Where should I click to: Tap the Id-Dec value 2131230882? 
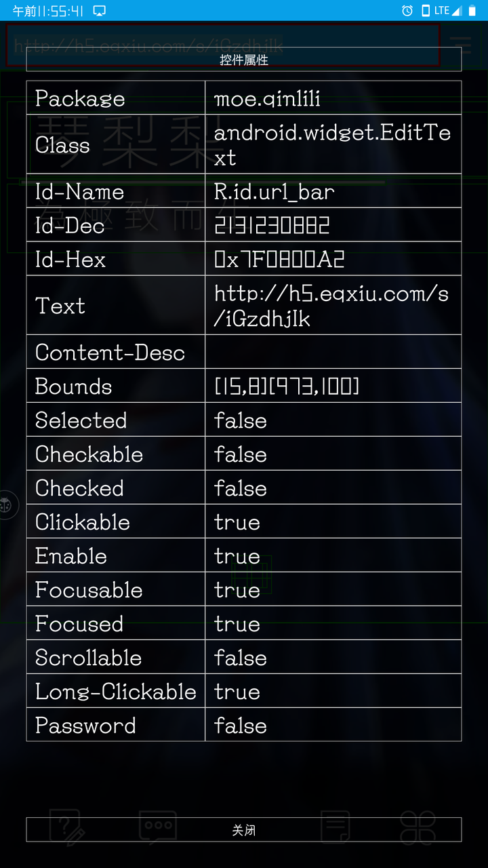click(x=272, y=225)
